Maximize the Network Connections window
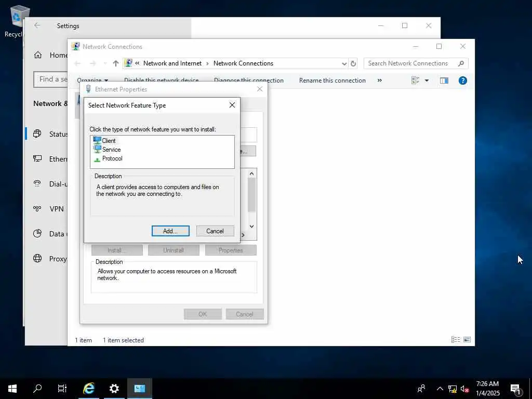Image resolution: width=532 pixels, height=399 pixels. pos(438,46)
